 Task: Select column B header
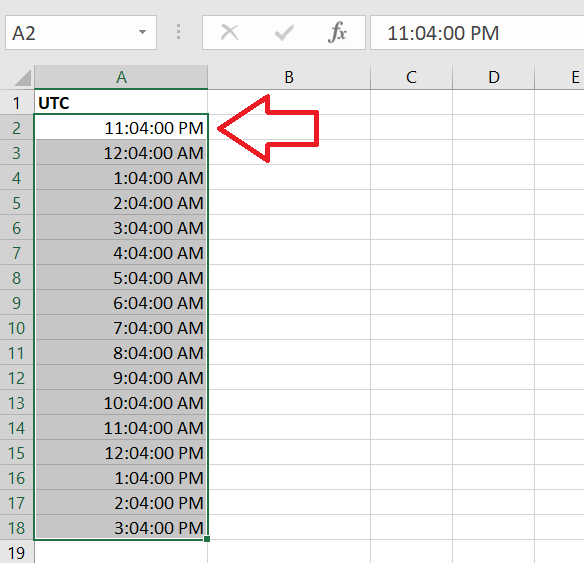coord(289,77)
